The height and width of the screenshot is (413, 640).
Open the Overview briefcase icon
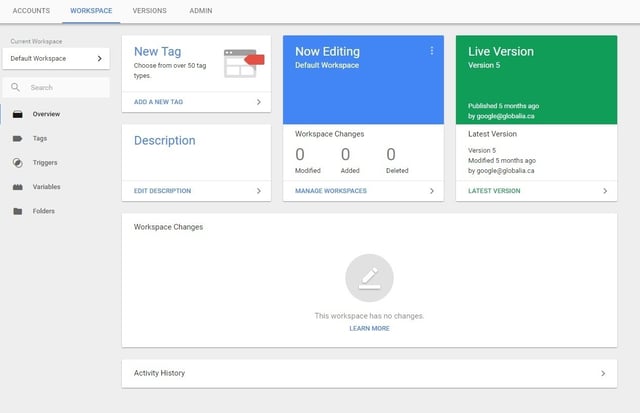tap(18, 114)
